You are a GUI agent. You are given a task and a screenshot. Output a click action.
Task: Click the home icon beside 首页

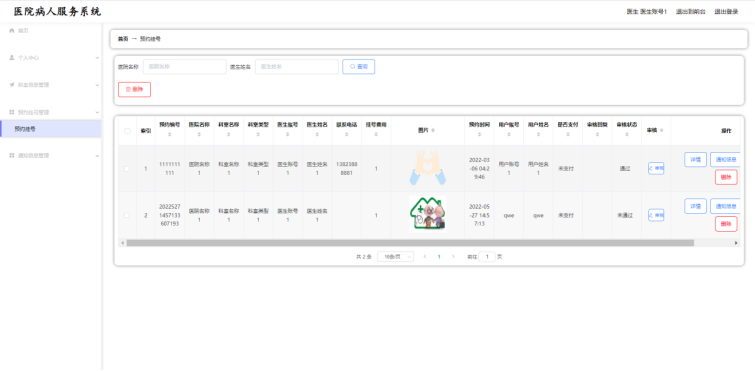(12, 30)
